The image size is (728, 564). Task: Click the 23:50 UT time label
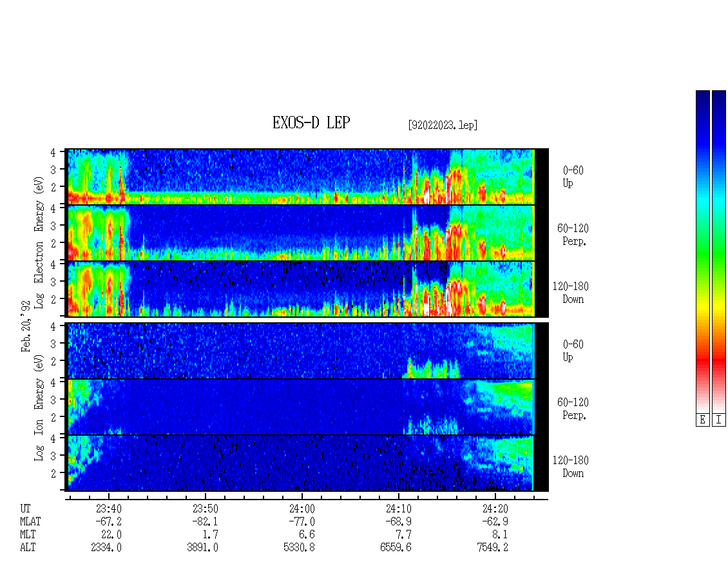(x=206, y=509)
